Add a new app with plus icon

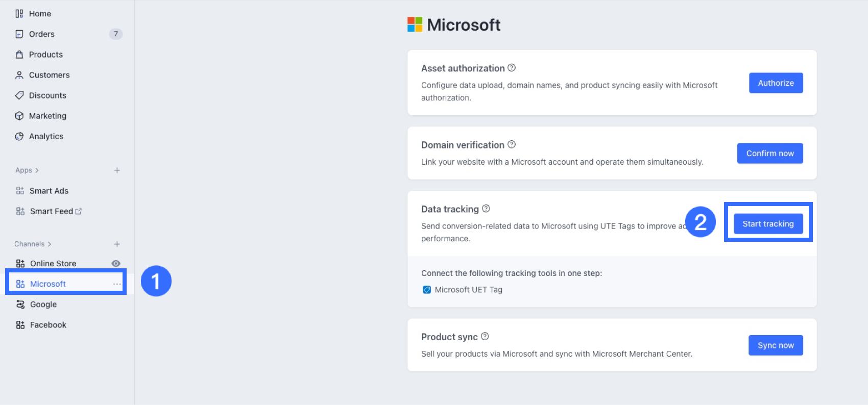click(x=117, y=170)
